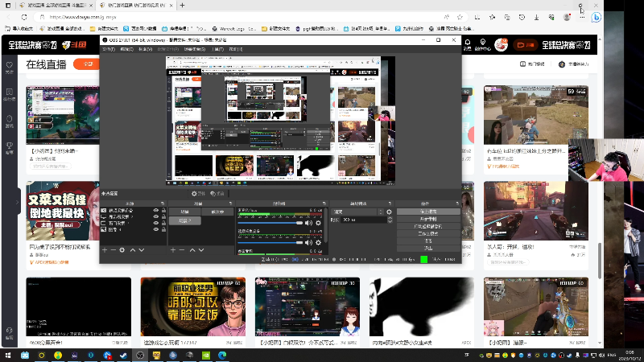Lock the camera capture source
This screenshot has height=362, width=644.
click(x=163, y=210)
